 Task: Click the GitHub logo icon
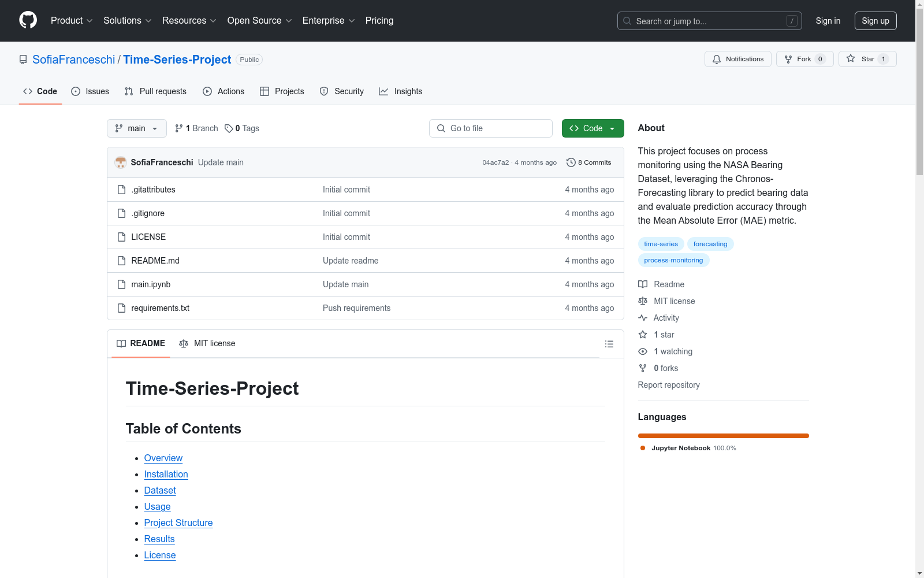pyautogui.click(x=28, y=20)
